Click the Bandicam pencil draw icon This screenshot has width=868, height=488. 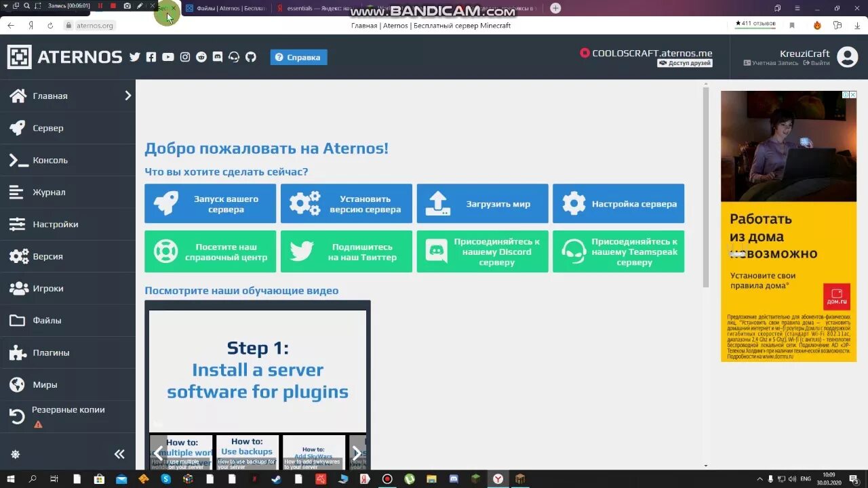click(140, 6)
